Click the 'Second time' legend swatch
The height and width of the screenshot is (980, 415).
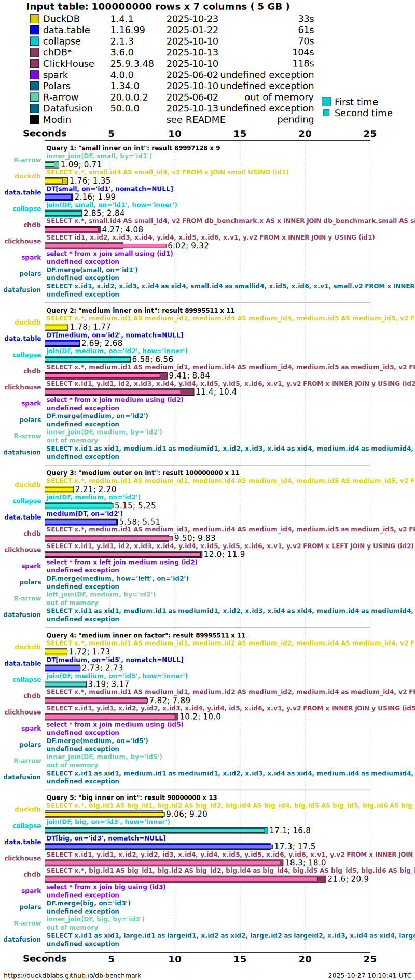pyautogui.click(x=326, y=113)
